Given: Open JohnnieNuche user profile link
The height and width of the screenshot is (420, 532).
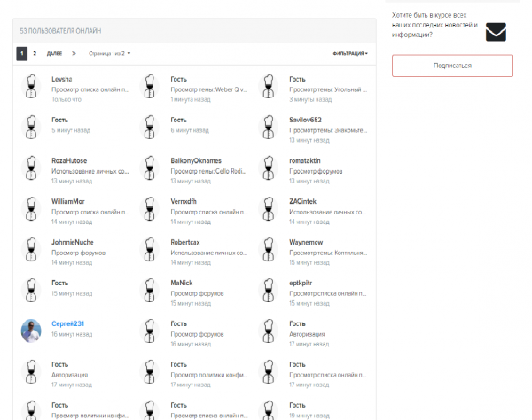Looking at the screenshot, I should 74,242.
